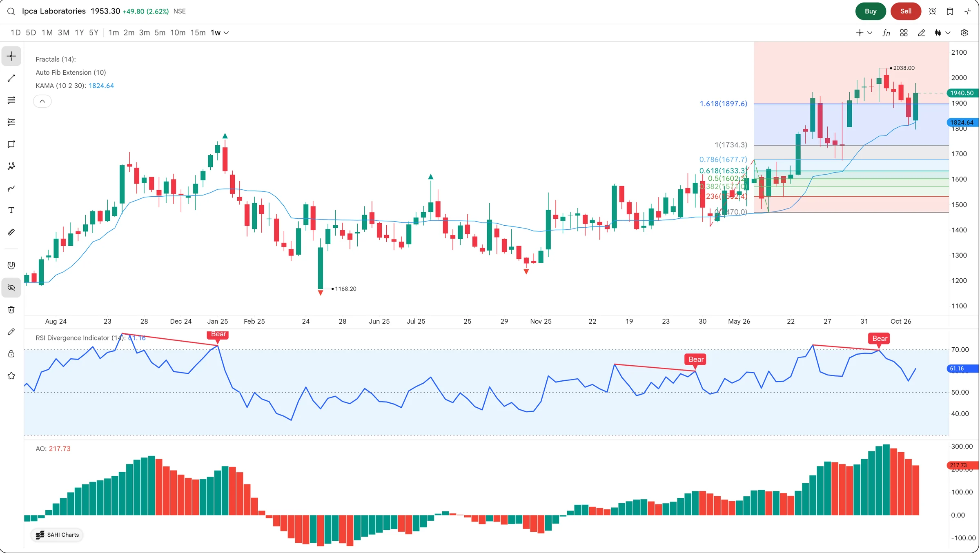Toggle the lock drawings icon
The width and height of the screenshot is (980, 553).
11,354
